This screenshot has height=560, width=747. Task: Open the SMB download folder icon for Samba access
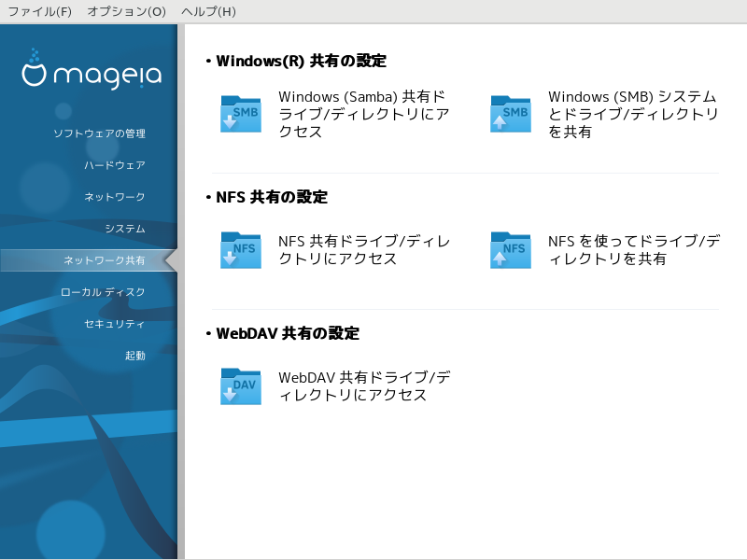tap(241, 114)
